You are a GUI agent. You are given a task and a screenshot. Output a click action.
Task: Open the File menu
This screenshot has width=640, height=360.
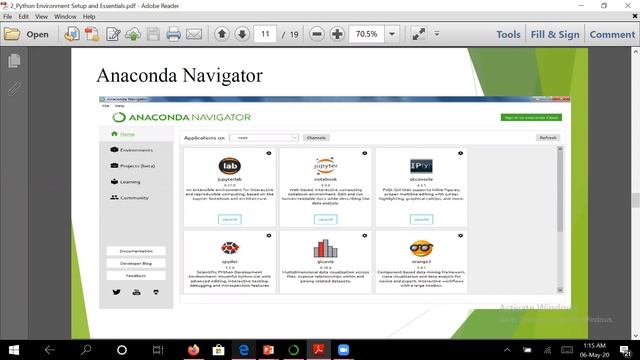pos(8,17)
